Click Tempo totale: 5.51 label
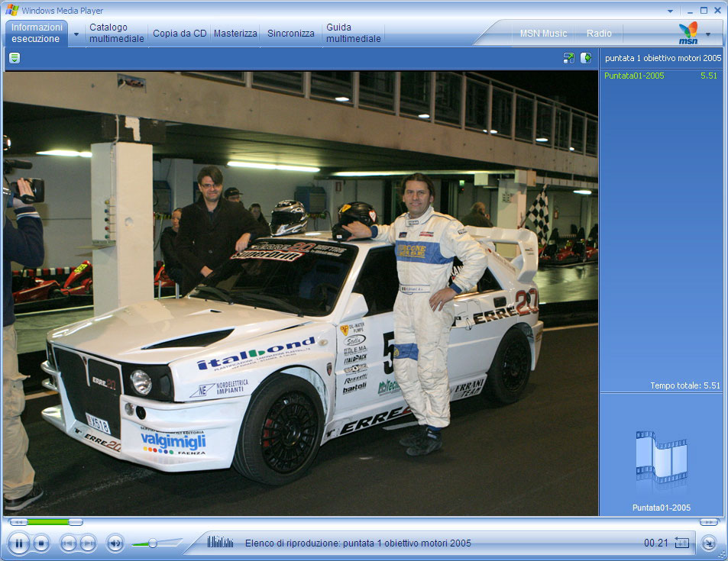This screenshot has height=561, width=728. (x=684, y=385)
